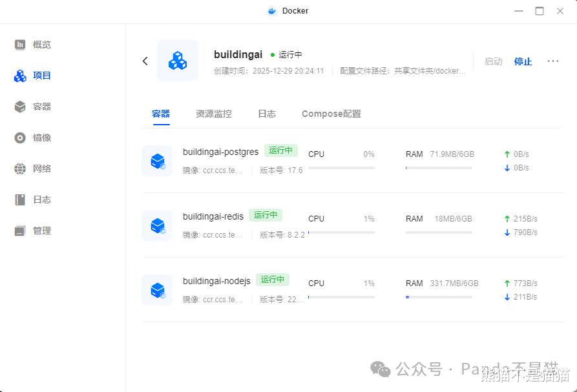
Task: Click the 18MB/6GB RAM value
Action: click(x=454, y=219)
